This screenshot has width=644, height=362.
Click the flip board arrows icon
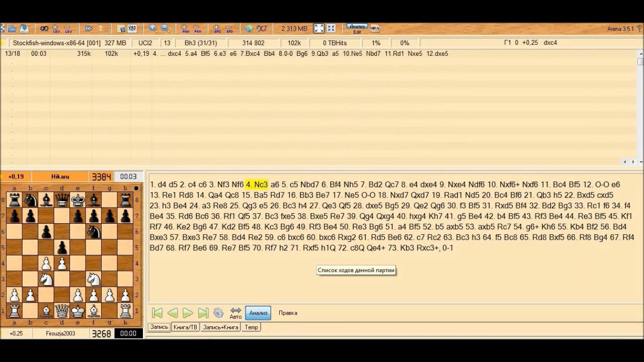click(101, 29)
